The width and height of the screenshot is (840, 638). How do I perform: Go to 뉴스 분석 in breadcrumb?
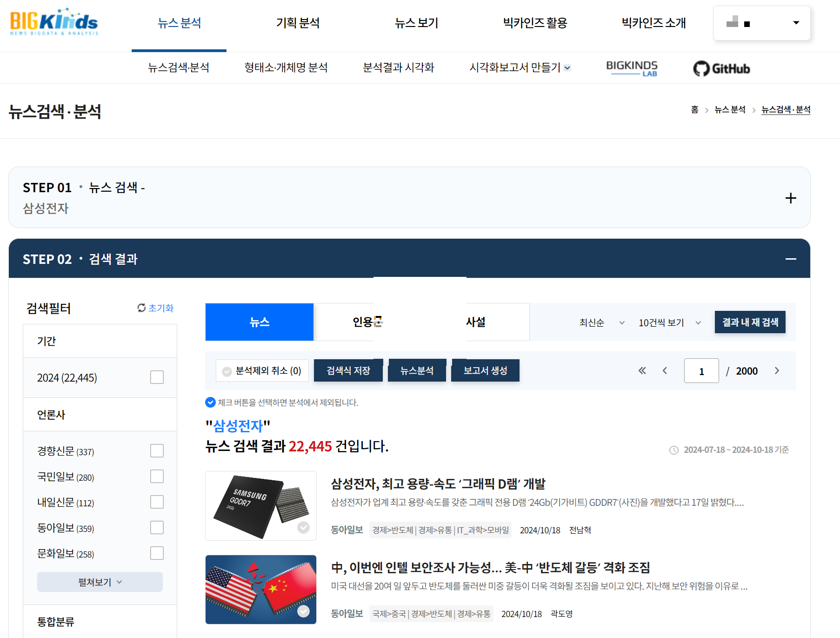pyautogui.click(x=730, y=109)
